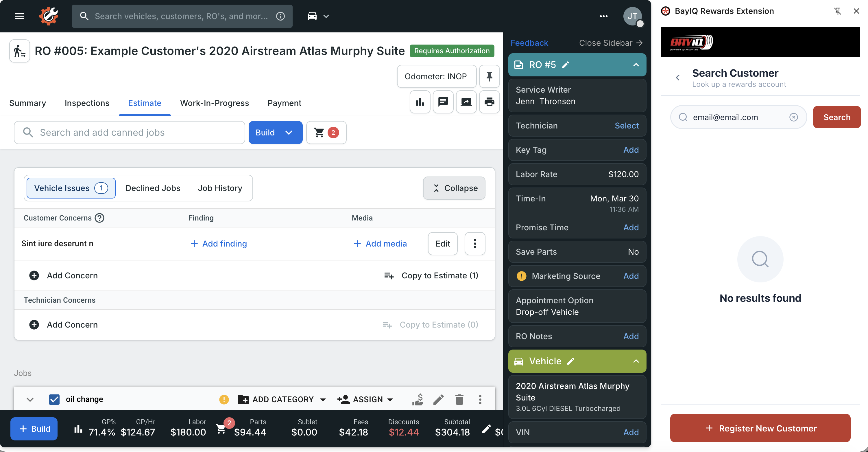
Task: Click the oil change warning icon
Action: pos(224,399)
